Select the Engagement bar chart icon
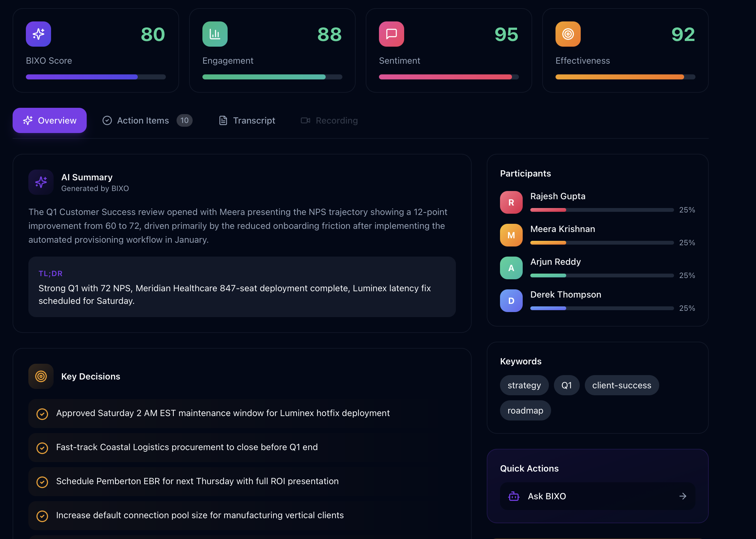 click(215, 33)
